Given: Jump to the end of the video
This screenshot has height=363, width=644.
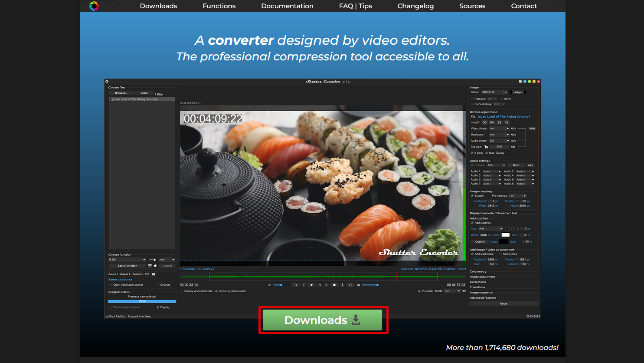Looking at the screenshot, I should coord(350,285).
